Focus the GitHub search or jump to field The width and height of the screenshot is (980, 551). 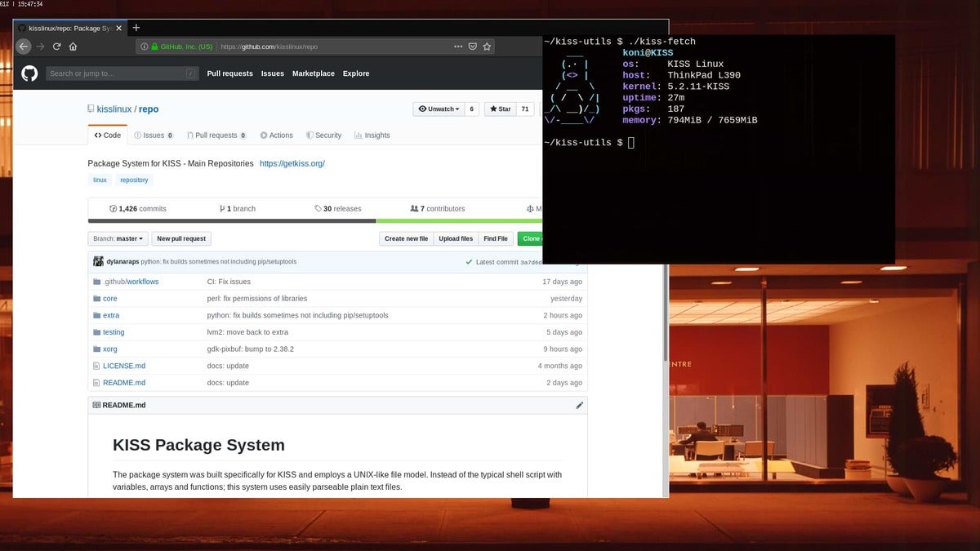122,73
